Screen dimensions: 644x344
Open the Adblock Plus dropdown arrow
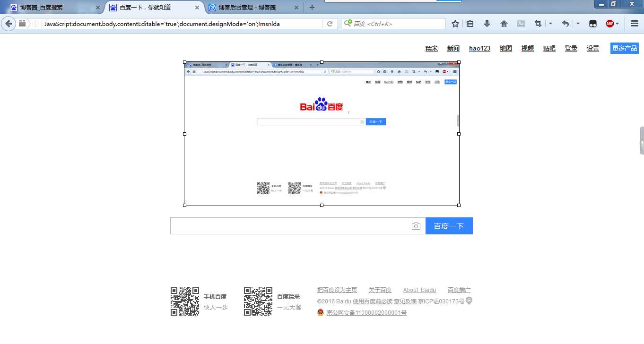618,24
